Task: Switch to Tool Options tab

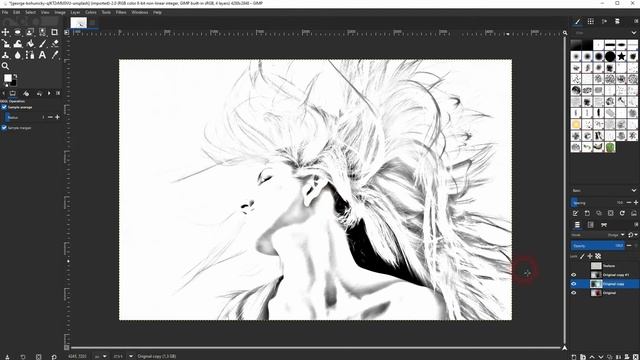Action: click(13, 93)
